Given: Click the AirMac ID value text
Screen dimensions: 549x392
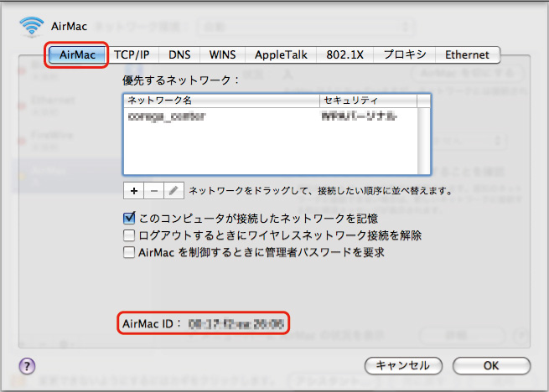Looking at the screenshot, I should coord(236,324).
